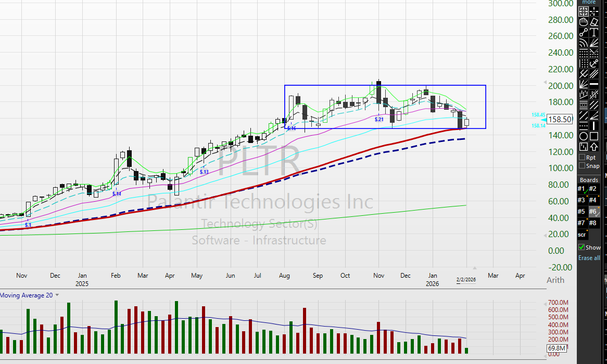Viewport: 607px width, 364px height.
Task: Click the Boards section header
Action: [589, 180]
